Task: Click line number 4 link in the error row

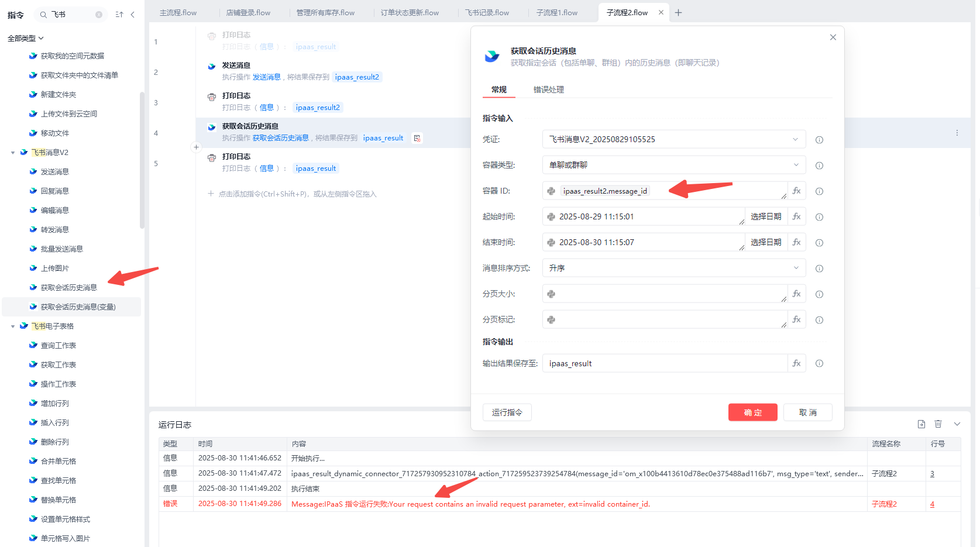Action: (x=933, y=504)
